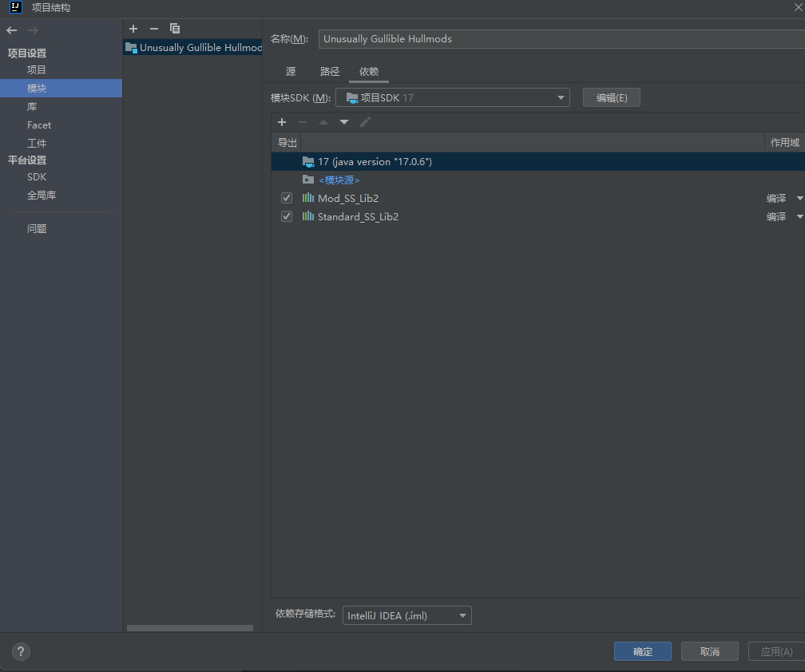Click the help question mark icon
This screenshot has width=805, height=672.
coord(22,651)
